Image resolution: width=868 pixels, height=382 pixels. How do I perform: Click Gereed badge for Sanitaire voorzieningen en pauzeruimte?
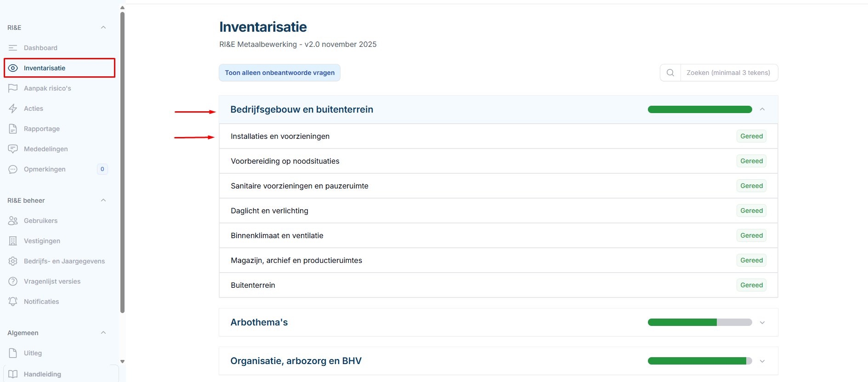pyautogui.click(x=751, y=186)
